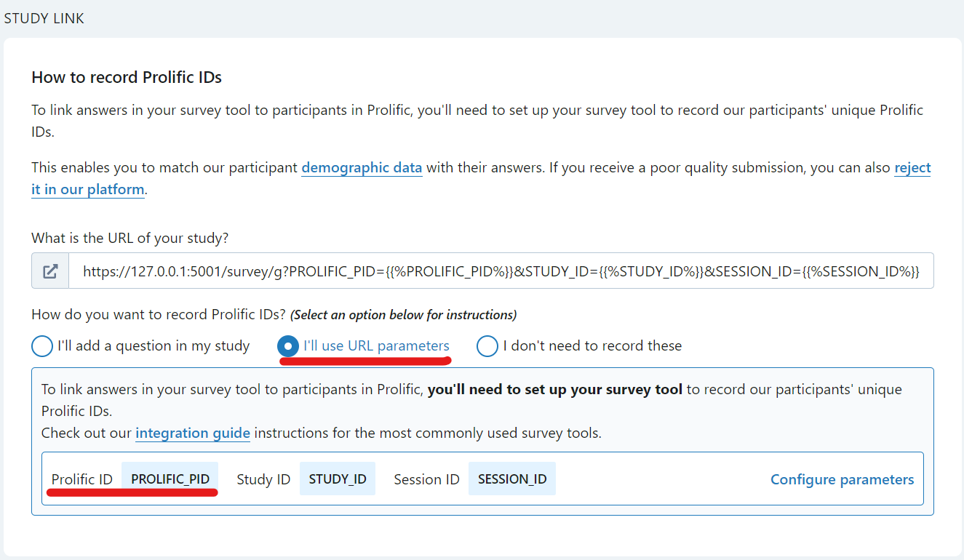
Task: Click the "What is the URL of your study?" label
Action: pyautogui.click(x=130, y=238)
